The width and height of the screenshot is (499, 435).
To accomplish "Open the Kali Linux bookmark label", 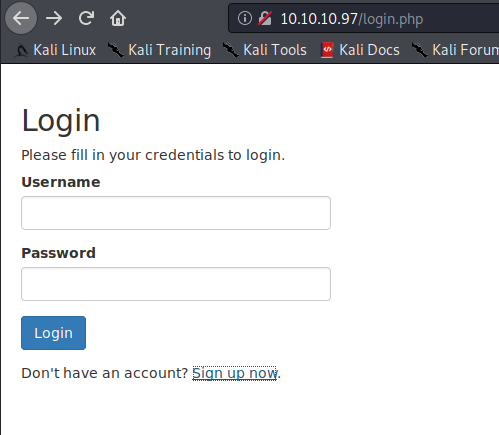I will point(64,50).
